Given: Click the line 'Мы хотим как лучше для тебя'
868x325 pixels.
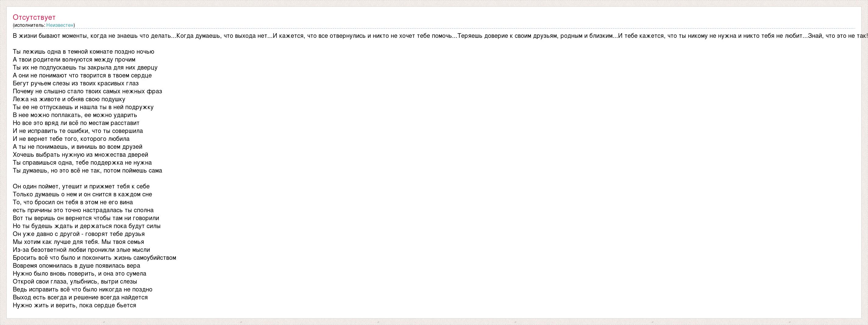Looking at the screenshot, I should (79, 242).
